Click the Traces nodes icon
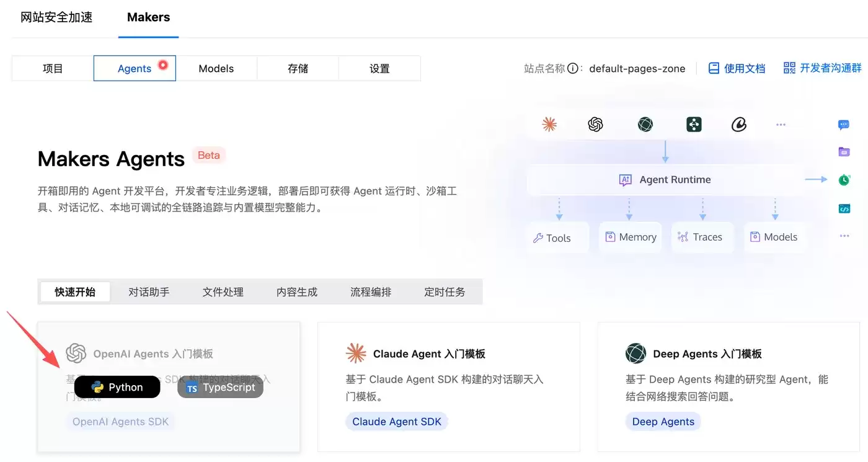Screen dimensions: 868x462 click(x=683, y=237)
